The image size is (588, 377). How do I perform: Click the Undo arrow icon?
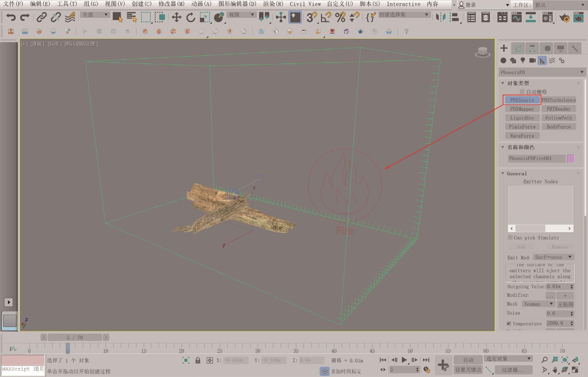click(x=11, y=17)
